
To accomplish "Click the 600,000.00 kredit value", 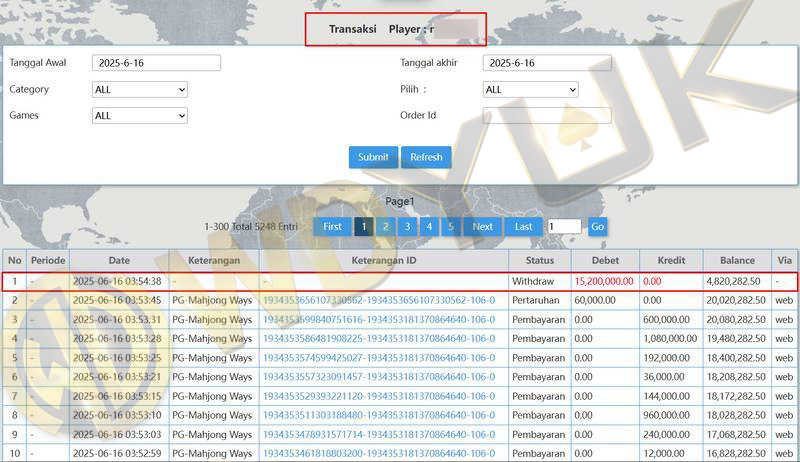I will [666, 320].
